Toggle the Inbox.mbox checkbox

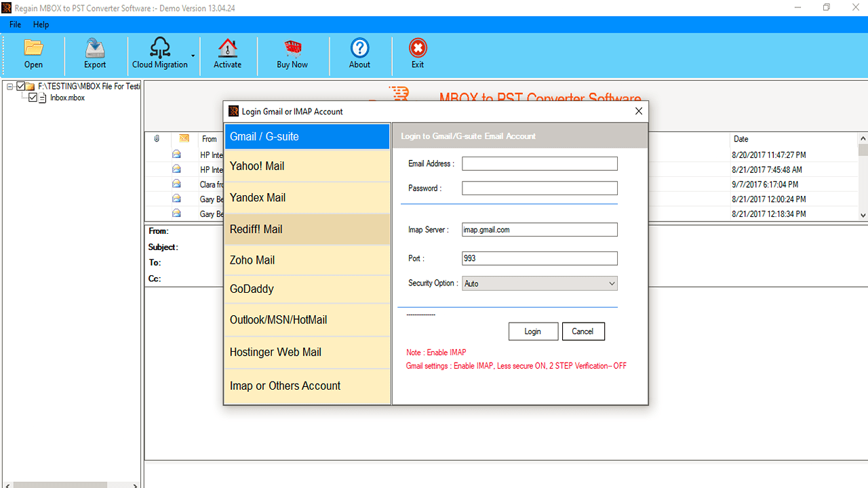coord(33,97)
